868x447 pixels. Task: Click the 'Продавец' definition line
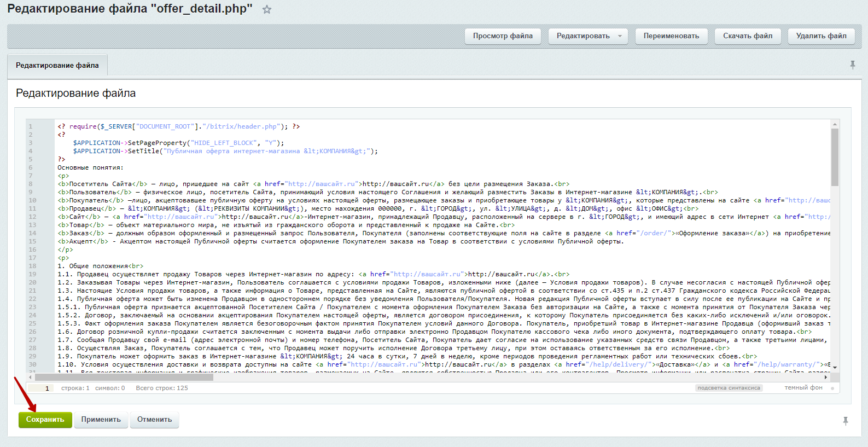click(378, 208)
